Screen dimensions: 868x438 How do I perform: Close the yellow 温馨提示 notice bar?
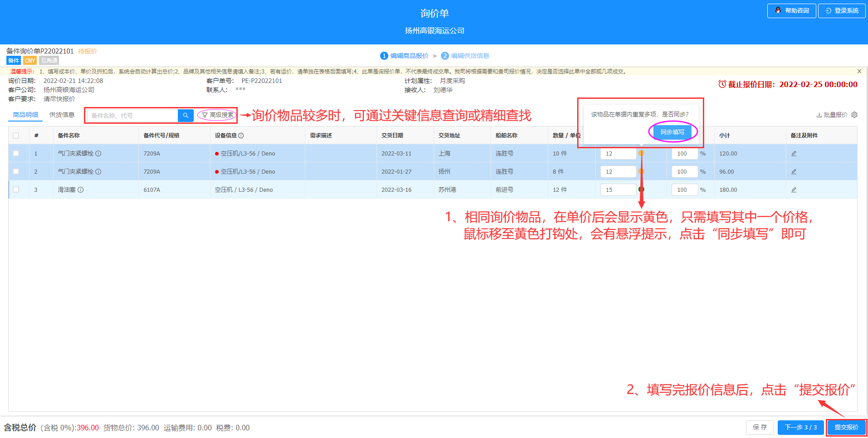(x=859, y=71)
